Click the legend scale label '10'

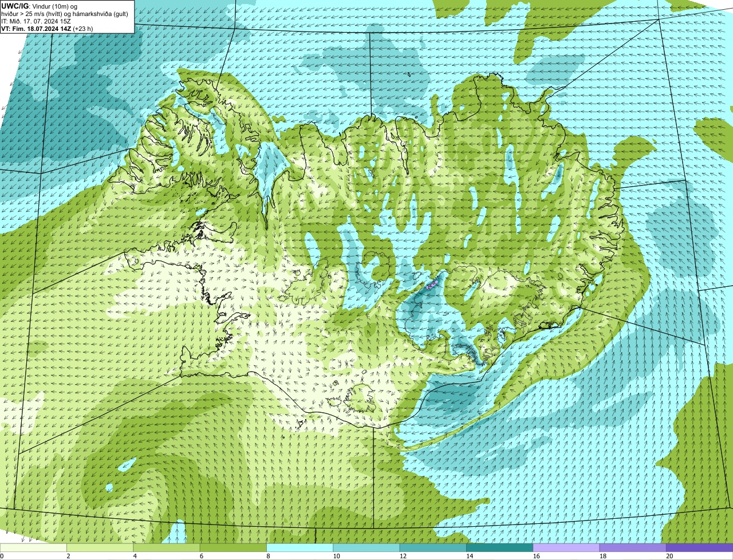[x=336, y=556]
